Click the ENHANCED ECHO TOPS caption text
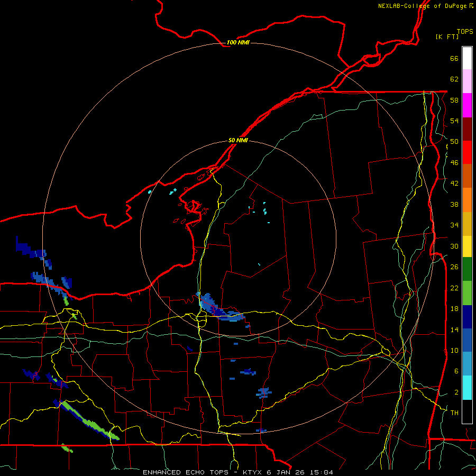Viewport: 476px width, 476px height. 186,472
